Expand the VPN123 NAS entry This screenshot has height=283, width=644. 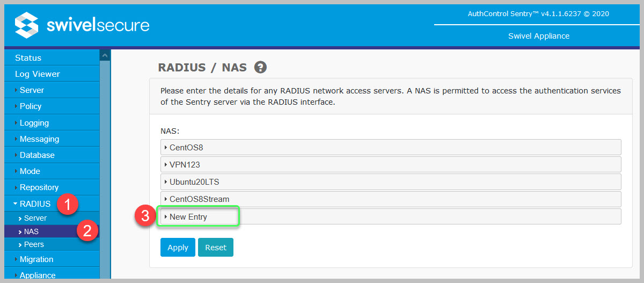tap(185, 164)
